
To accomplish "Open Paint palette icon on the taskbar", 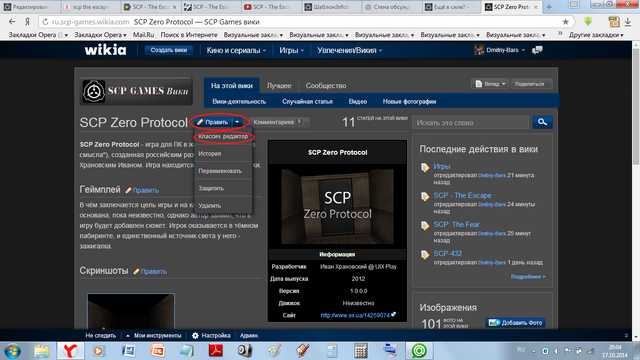I will [x=273, y=351].
